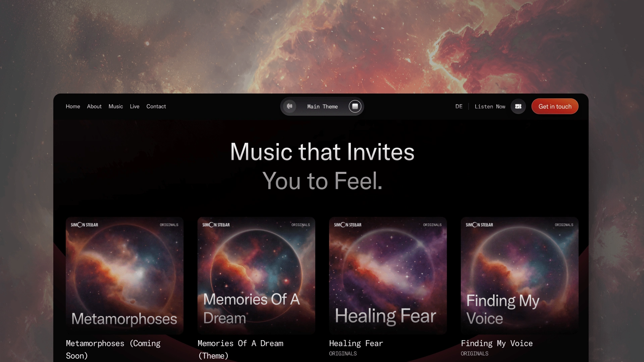Click the Simon Stellar logo on Metamorphoses card
Screen dimensions: 644x362
(84, 225)
